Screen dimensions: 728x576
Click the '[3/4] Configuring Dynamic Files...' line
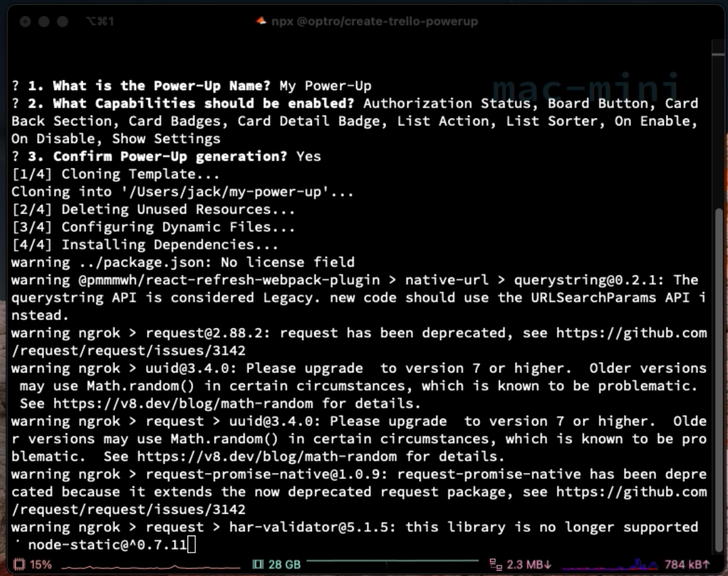(x=153, y=227)
